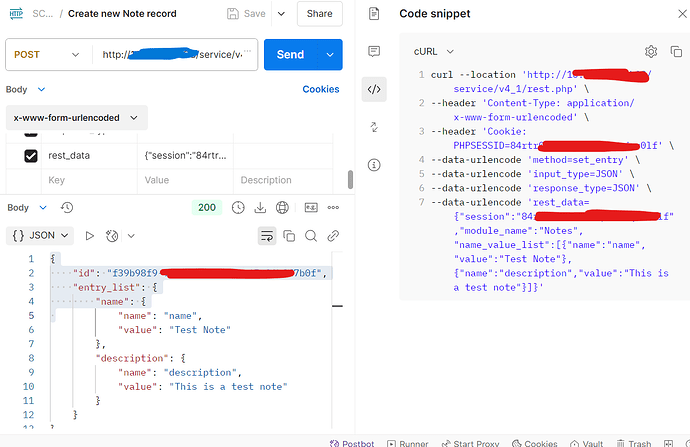
Task: Click the visualize icon in response toolbar
Action: click(x=112, y=236)
